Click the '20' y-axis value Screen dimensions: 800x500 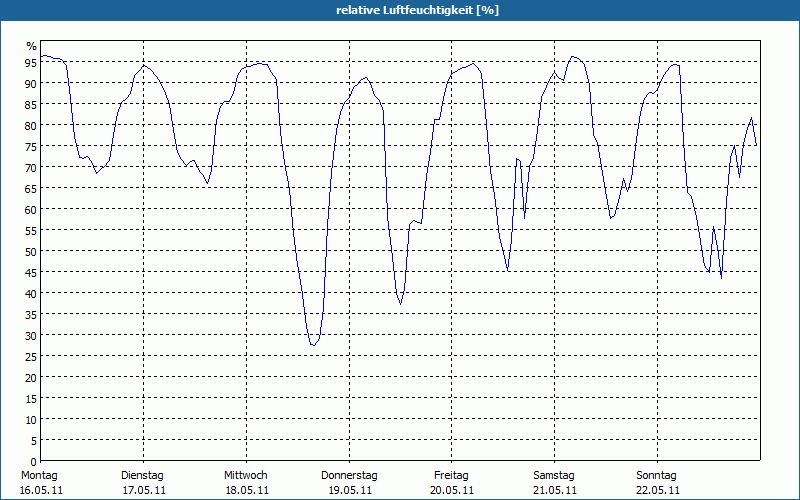point(31,378)
